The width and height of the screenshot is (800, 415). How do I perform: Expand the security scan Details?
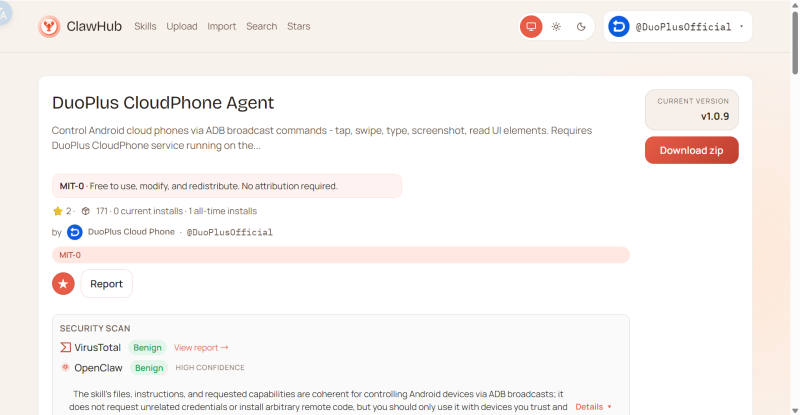pyautogui.click(x=593, y=407)
